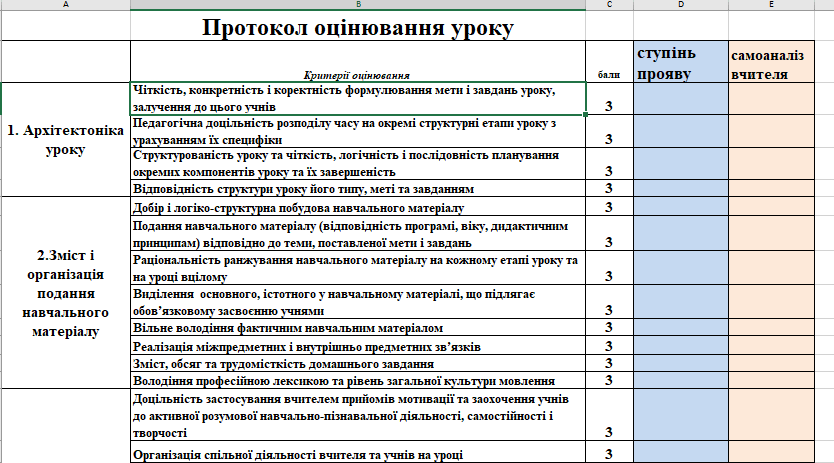Select score 3 in the 'Вільне володіння' row
The width and height of the screenshot is (834, 463).
click(609, 327)
